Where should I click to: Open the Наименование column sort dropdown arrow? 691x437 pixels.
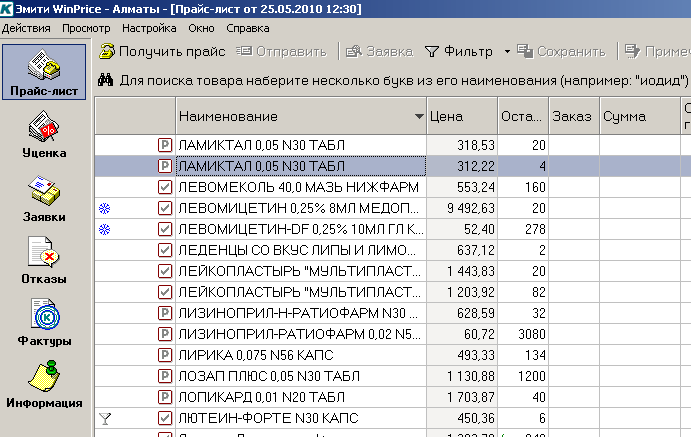pos(418,118)
